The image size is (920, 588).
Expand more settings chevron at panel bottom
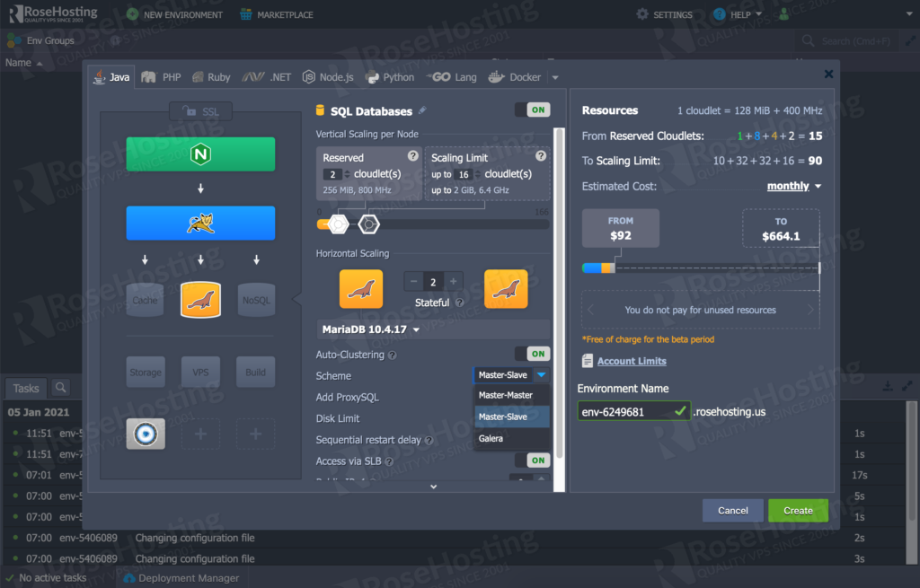(x=434, y=487)
